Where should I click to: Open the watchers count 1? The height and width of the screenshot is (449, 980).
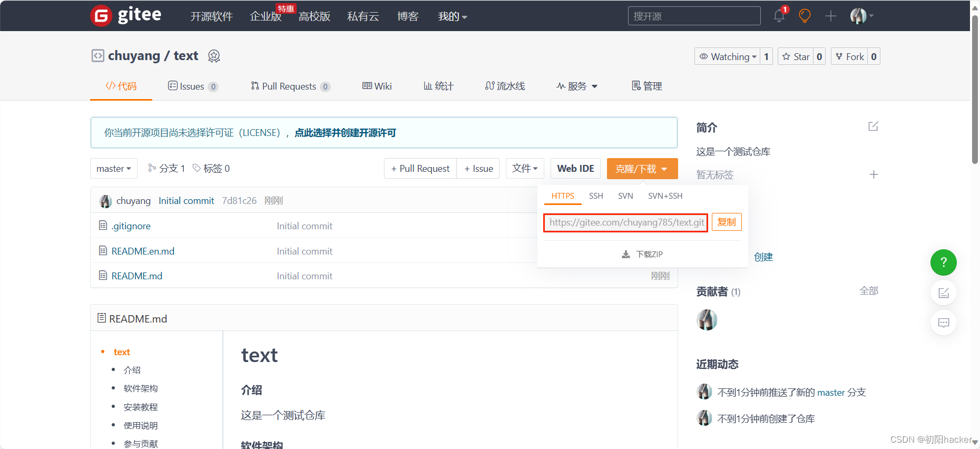(766, 56)
